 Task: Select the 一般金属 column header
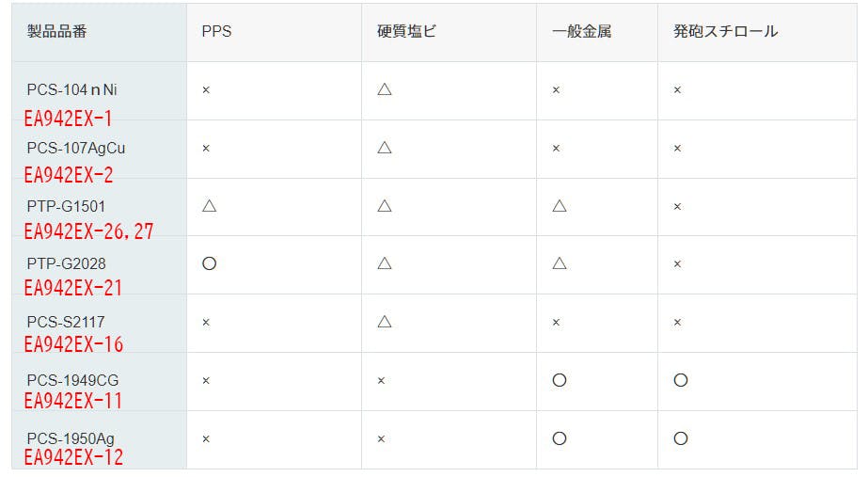click(x=582, y=31)
